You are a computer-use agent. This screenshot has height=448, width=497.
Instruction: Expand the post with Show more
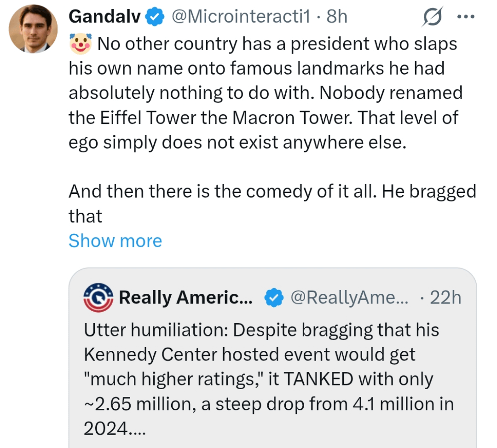pos(115,241)
